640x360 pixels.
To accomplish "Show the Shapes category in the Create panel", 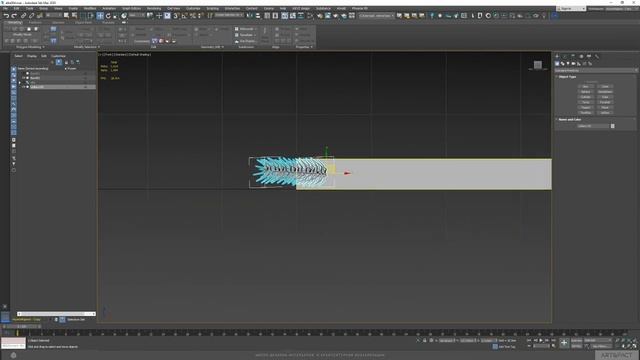I will coord(562,64).
